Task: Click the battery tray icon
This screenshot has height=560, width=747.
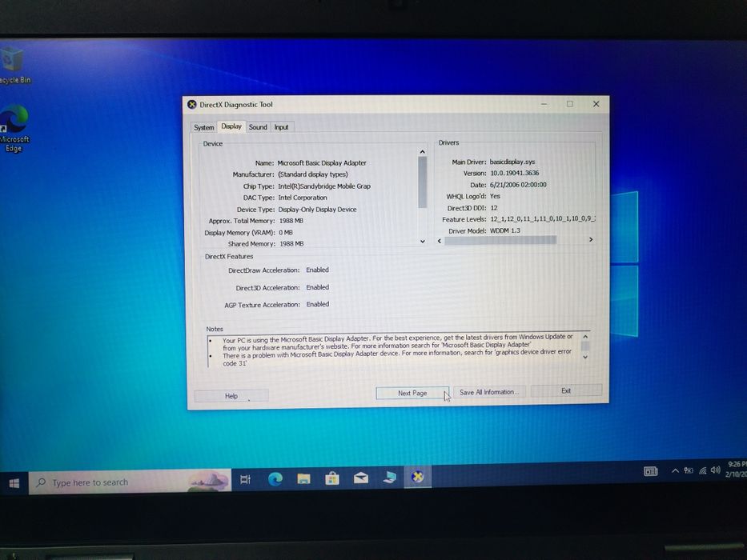Action: [689, 470]
